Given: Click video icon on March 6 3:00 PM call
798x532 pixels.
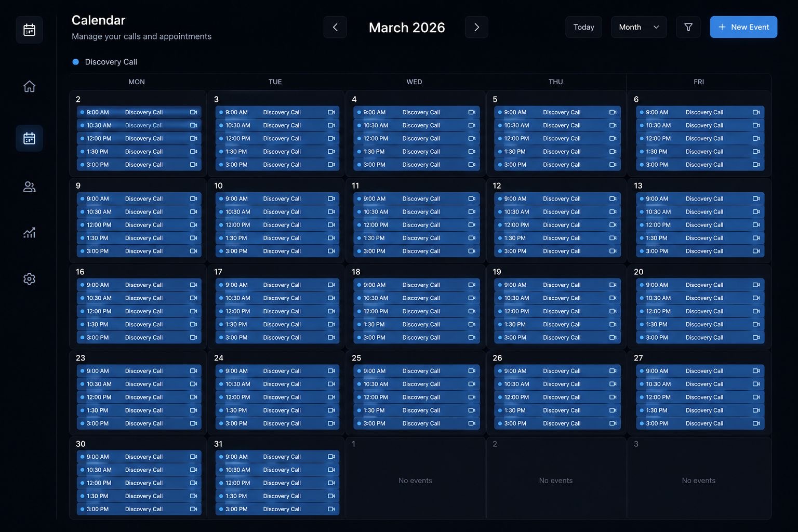Looking at the screenshot, I should pyautogui.click(x=756, y=165).
